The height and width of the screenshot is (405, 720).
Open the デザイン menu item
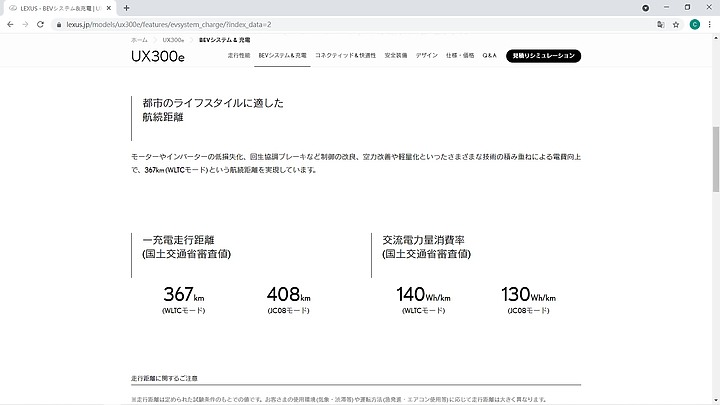coord(427,56)
